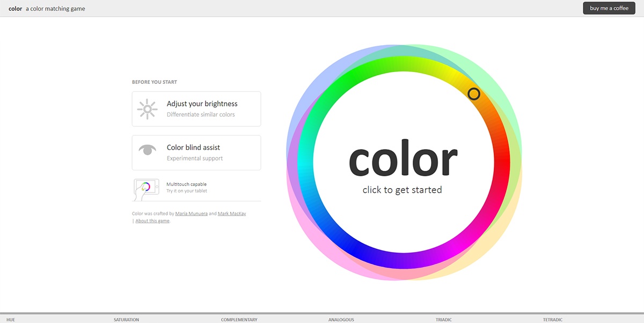644x323 pixels.
Task: Click 'Try it on your tablet' text
Action: point(186,191)
